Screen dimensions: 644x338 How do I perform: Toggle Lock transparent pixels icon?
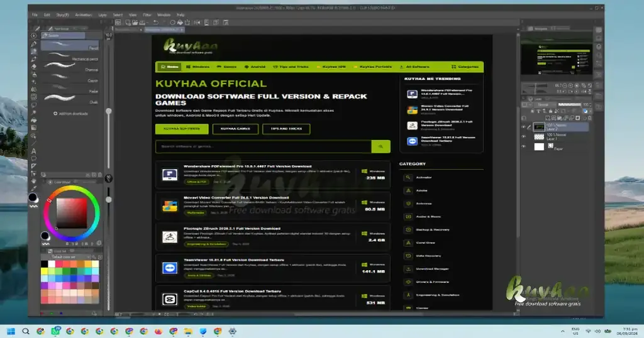point(556,111)
